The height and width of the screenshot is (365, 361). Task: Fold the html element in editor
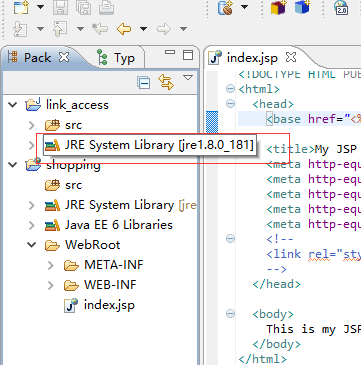pyautogui.click(x=230, y=89)
